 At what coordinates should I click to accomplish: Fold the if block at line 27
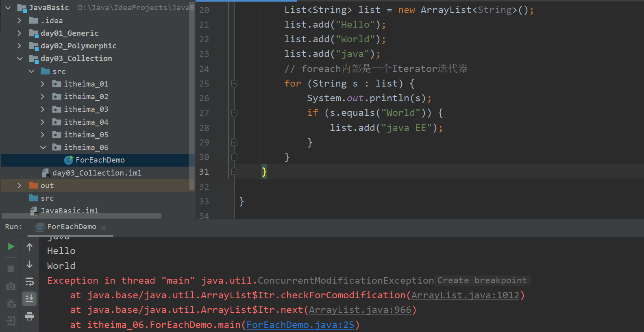(234, 113)
